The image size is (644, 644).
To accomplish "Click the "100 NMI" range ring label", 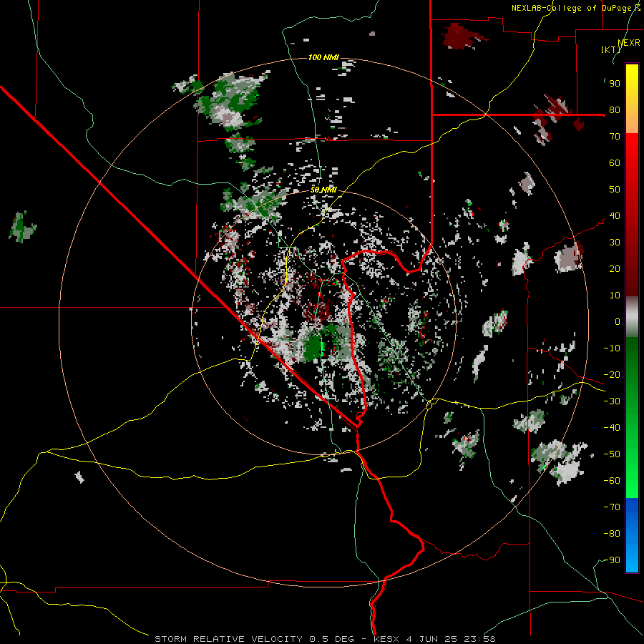I will (x=323, y=57).
